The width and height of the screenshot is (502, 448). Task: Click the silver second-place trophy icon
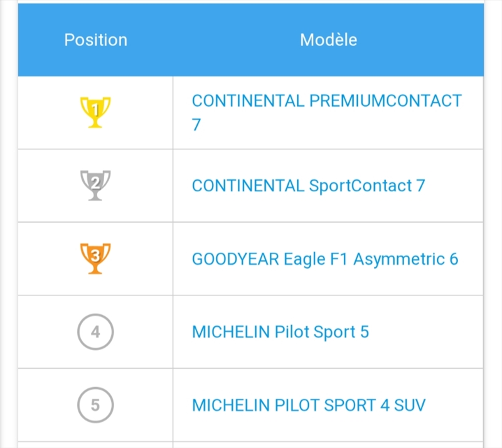click(95, 185)
